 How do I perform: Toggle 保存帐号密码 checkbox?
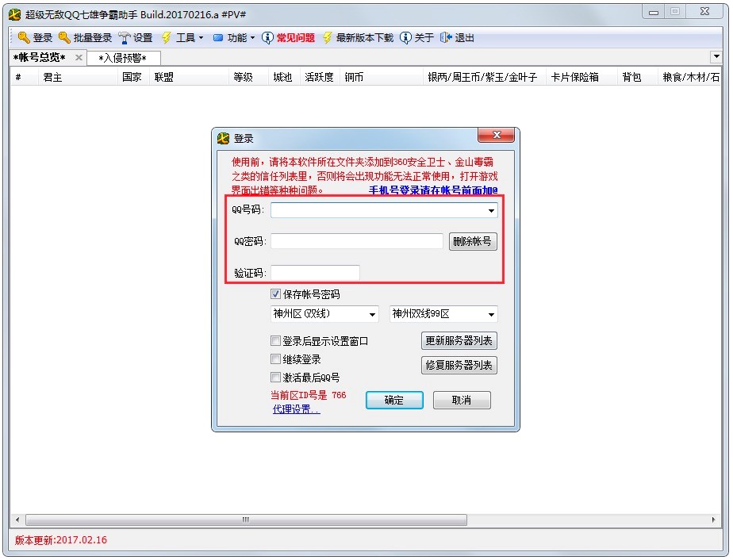(275, 294)
